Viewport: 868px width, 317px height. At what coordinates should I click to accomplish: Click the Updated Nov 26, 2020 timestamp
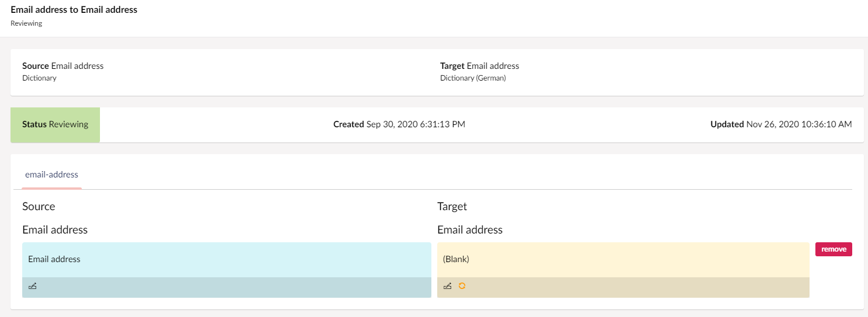click(781, 124)
